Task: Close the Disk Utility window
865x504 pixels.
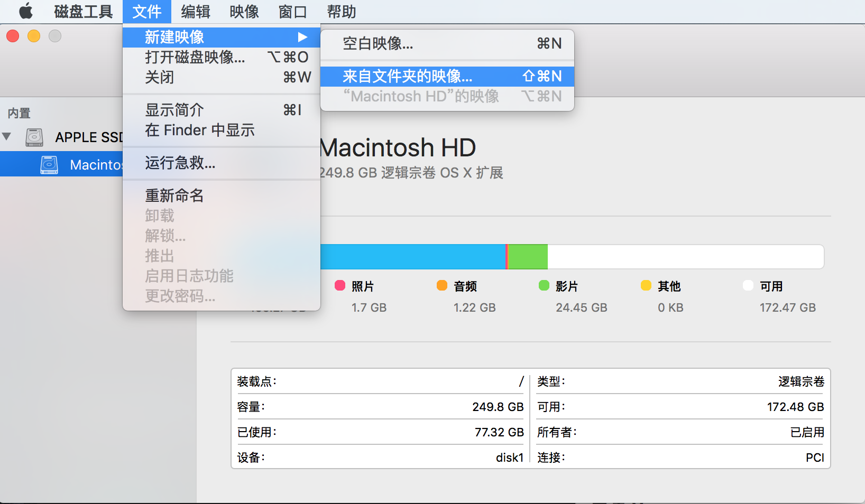Action: pos(13,36)
